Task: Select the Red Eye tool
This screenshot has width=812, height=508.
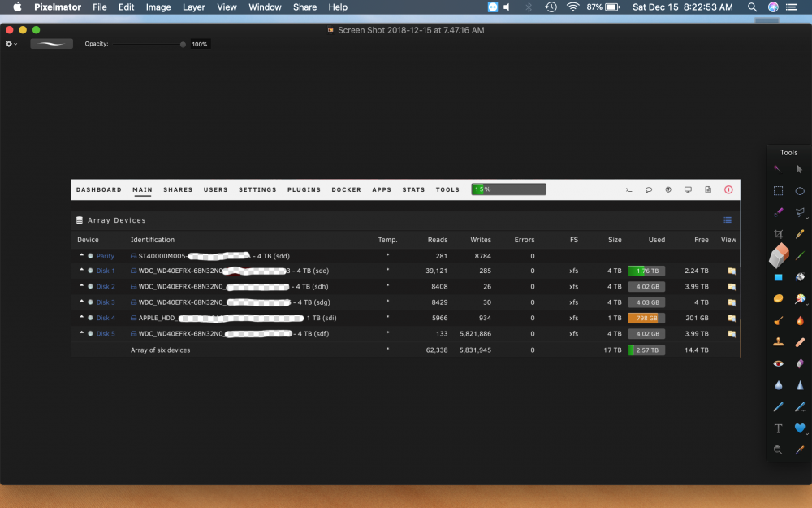Action: click(778, 363)
